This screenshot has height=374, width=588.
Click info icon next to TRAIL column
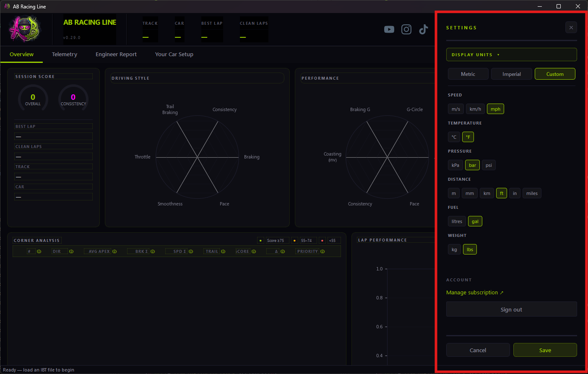223,252
